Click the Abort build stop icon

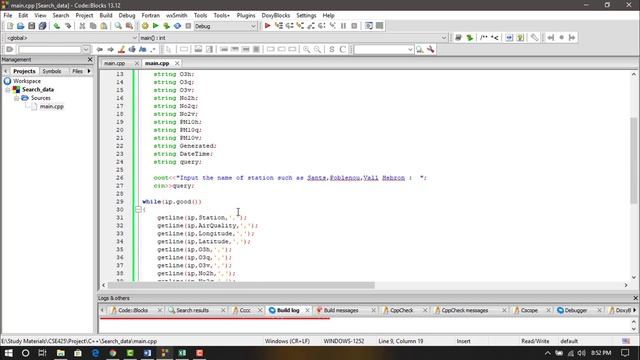[x=188, y=26]
